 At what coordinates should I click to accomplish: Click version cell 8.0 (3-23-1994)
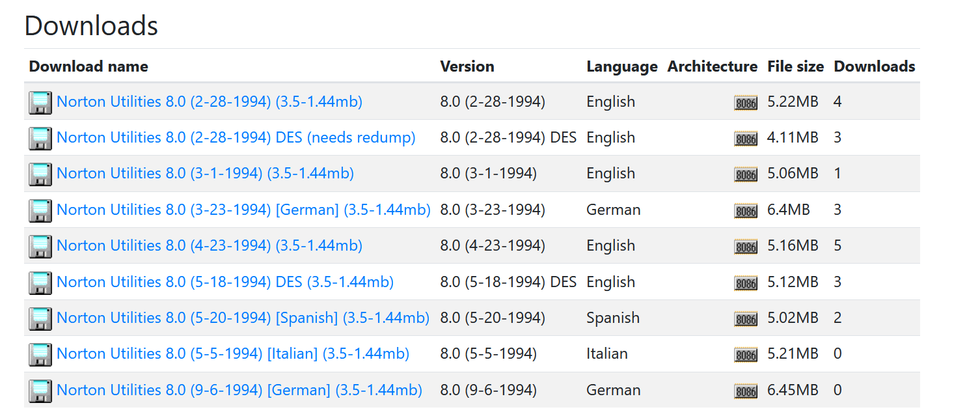(493, 210)
